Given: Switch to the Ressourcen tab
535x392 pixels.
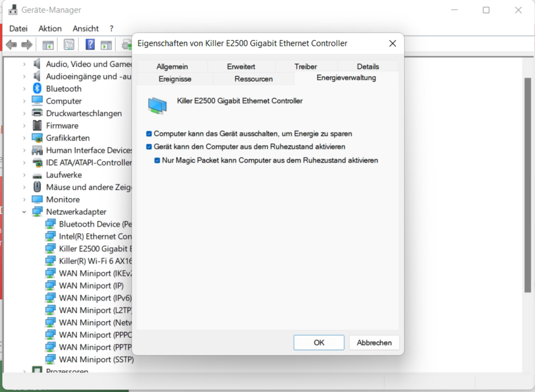Looking at the screenshot, I should pos(254,79).
